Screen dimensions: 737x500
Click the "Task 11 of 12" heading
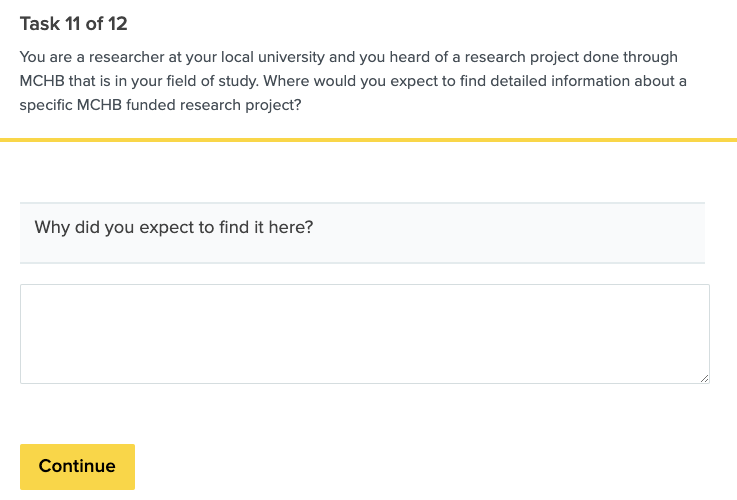click(x=74, y=23)
